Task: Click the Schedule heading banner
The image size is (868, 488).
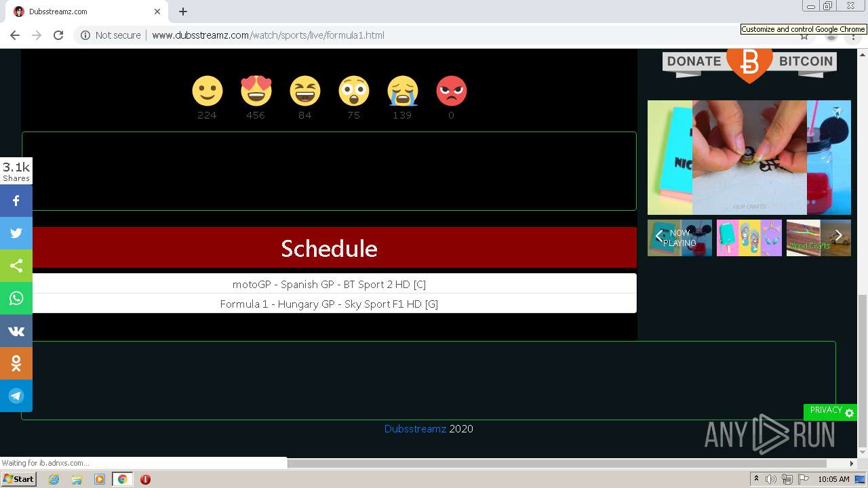Action: coord(329,248)
